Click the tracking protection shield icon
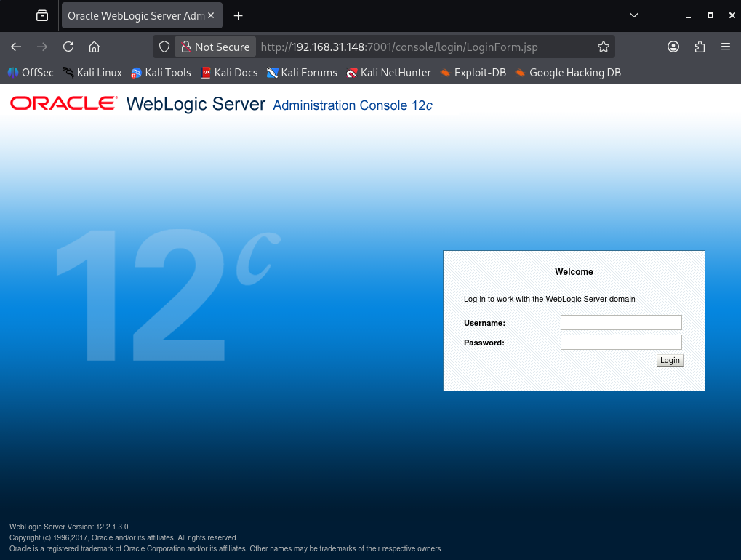This screenshot has width=741, height=560. [x=164, y=47]
